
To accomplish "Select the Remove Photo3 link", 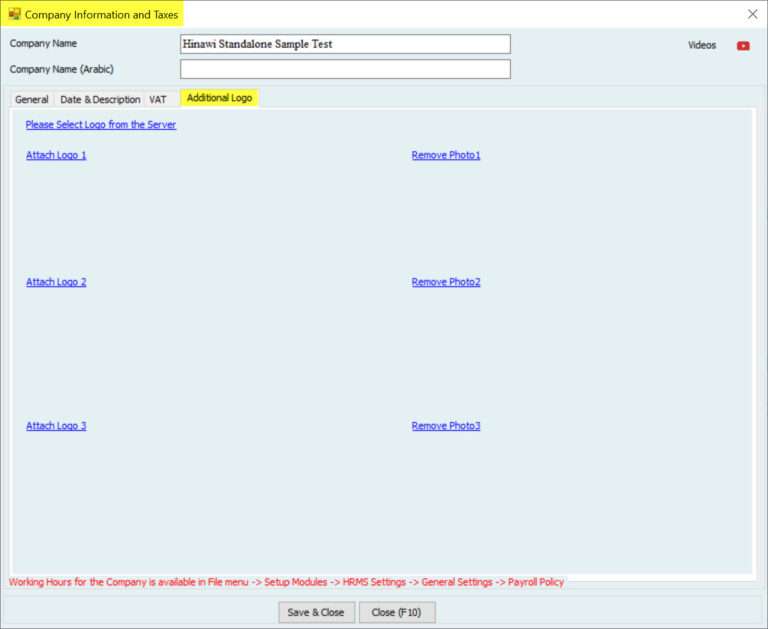I will 446,426.
